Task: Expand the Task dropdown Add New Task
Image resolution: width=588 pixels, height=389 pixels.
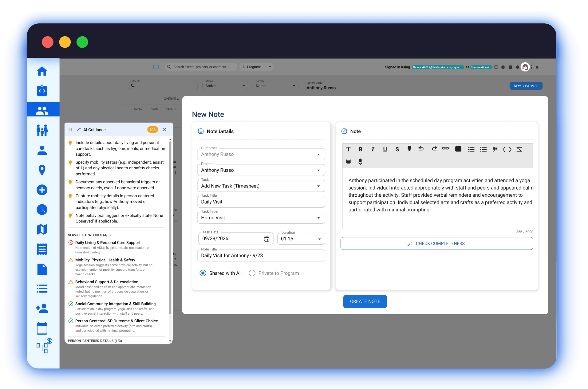Action: coord(261,186)
